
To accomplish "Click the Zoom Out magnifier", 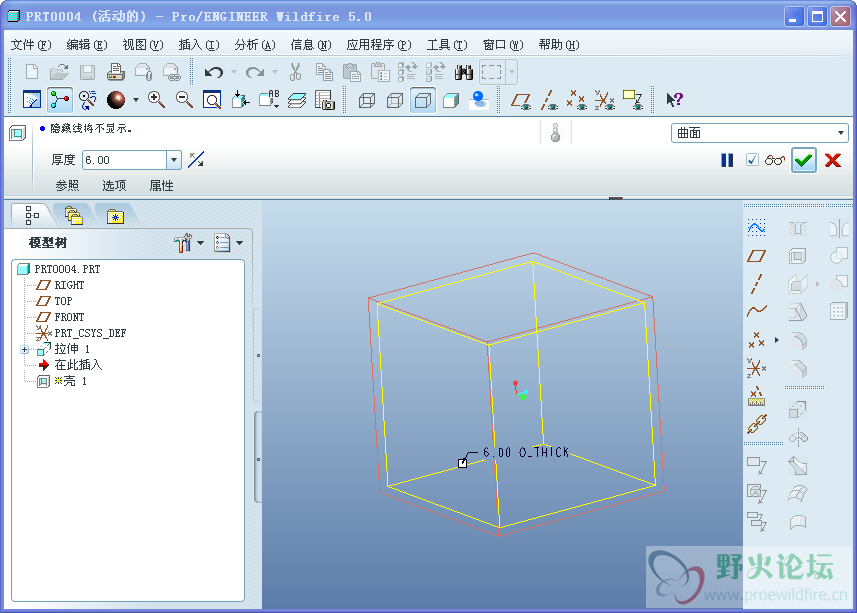I will [x=184, y=100].
